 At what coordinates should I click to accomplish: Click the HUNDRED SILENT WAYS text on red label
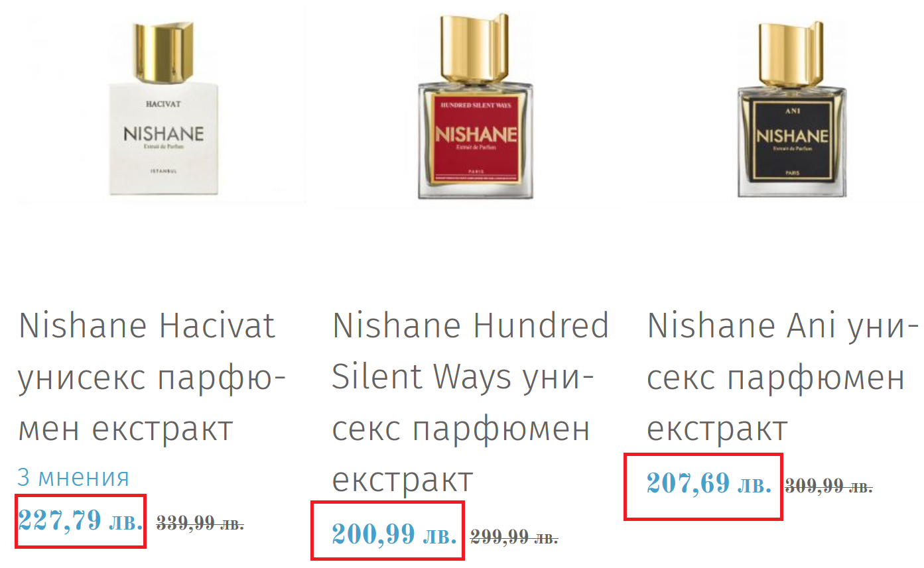[476, 105]
